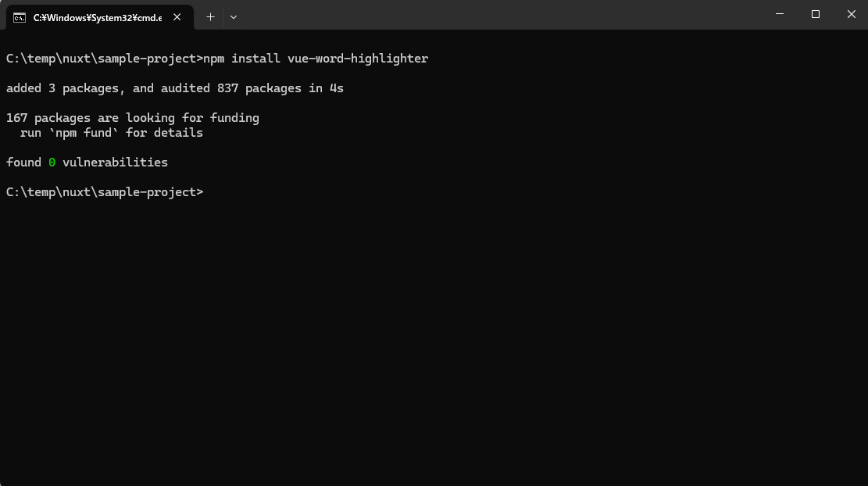Viewport: 868px width, 486px height.
Task: Click the blank terminal area below the prompt
Action: coord(434,336)
